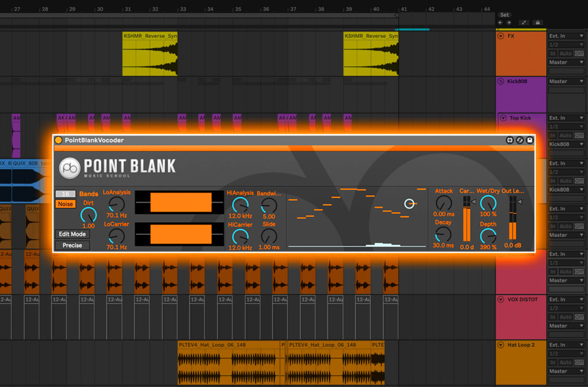Click the LoCarrier knob

pyautogui.click(x=117, y=236)
